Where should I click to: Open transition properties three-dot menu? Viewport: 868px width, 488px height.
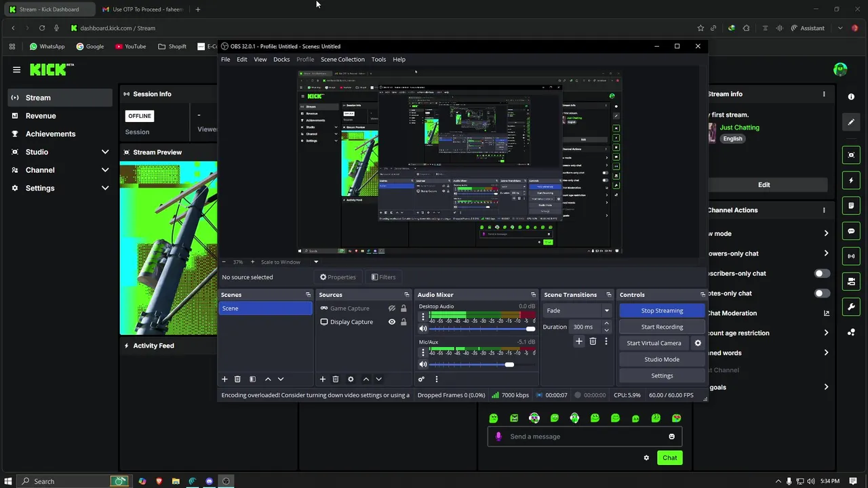point(606,342)
